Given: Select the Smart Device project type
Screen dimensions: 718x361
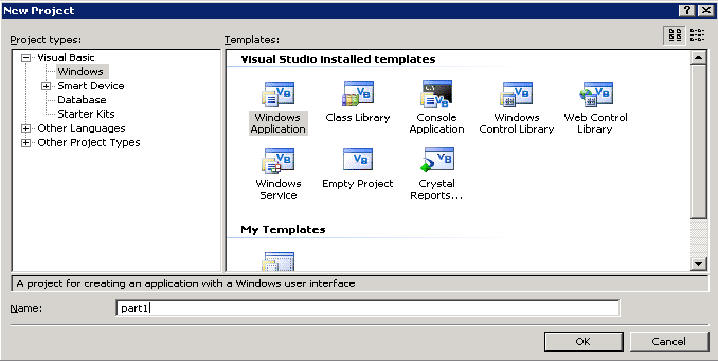Looking at the screenshot, I should (x=91, y=86).
